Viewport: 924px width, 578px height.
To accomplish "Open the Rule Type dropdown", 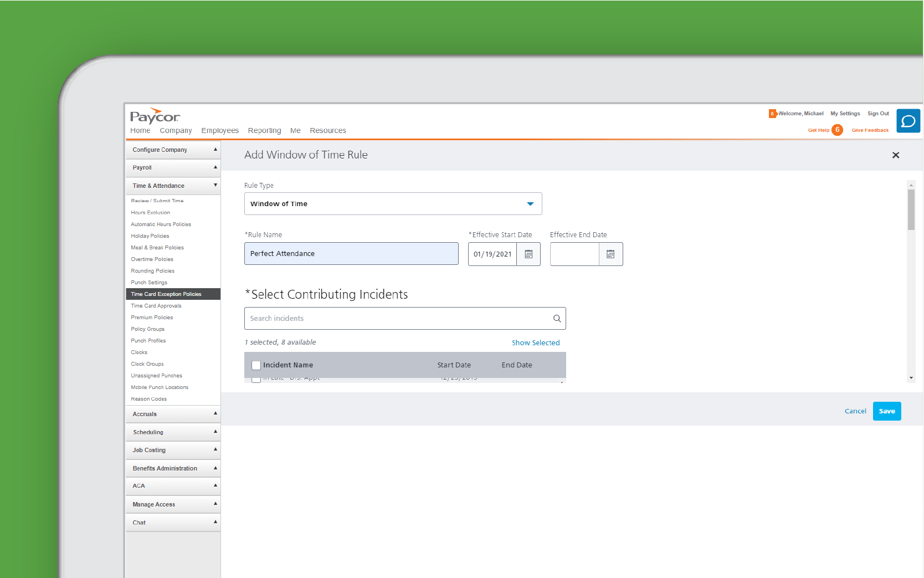I will (x=393, y=204).
